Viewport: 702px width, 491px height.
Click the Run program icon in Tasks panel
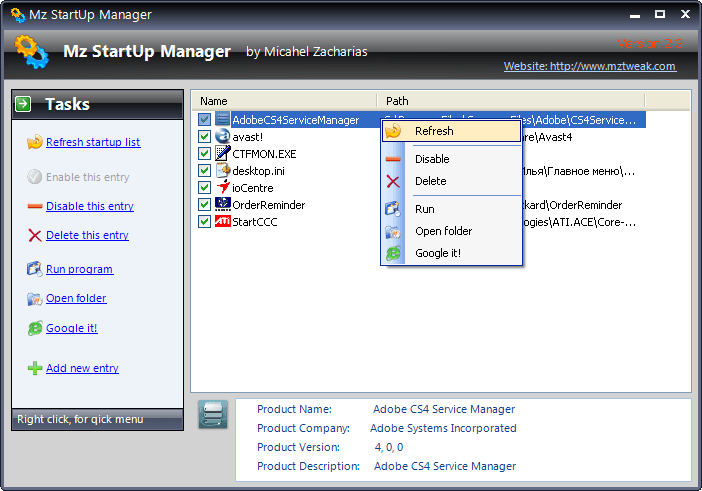pyautogui.click(x=34, y=269)
